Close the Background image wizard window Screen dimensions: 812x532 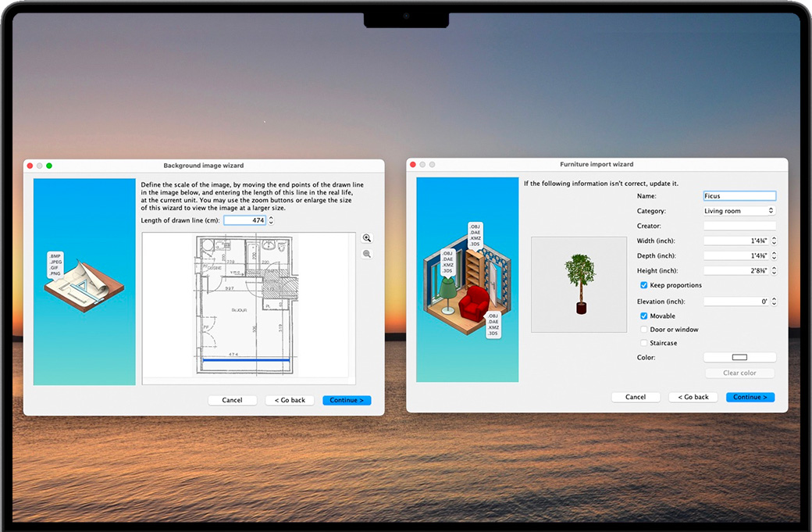pos(30,166)
